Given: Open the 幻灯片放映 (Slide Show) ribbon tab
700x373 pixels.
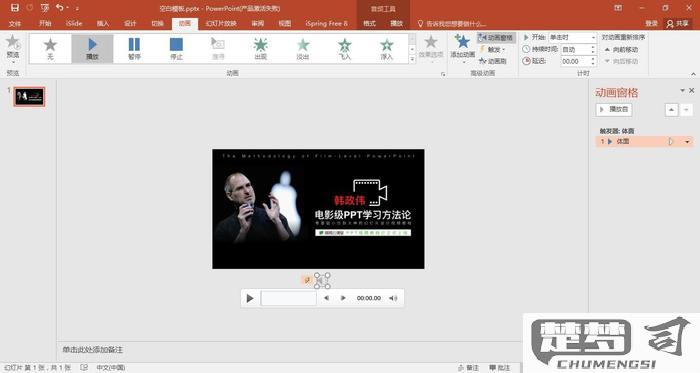Looking at the screenshot, I should [x=221, y=23].
